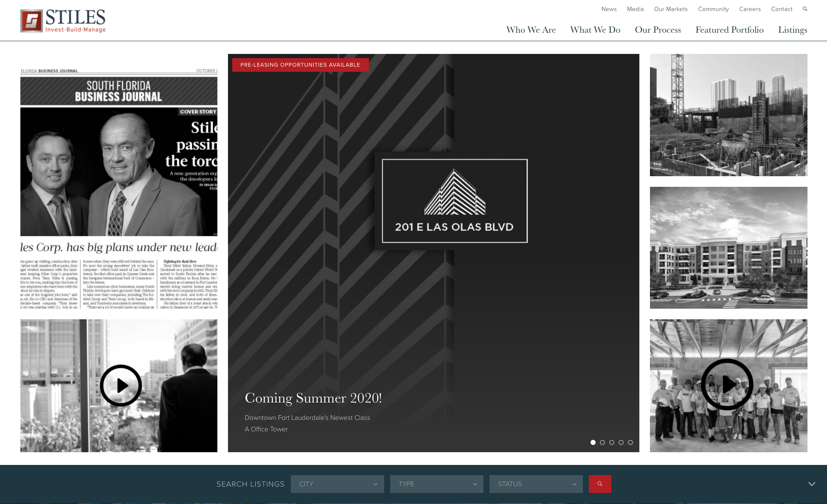
Task: Jump to the fifth carousel slide dot
Action: click(x=630, y=442)
